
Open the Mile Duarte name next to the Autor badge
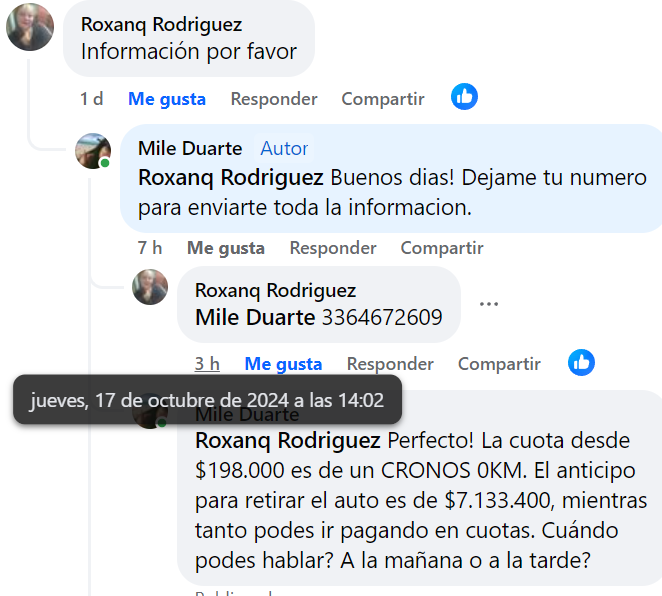tap(190, 149)
